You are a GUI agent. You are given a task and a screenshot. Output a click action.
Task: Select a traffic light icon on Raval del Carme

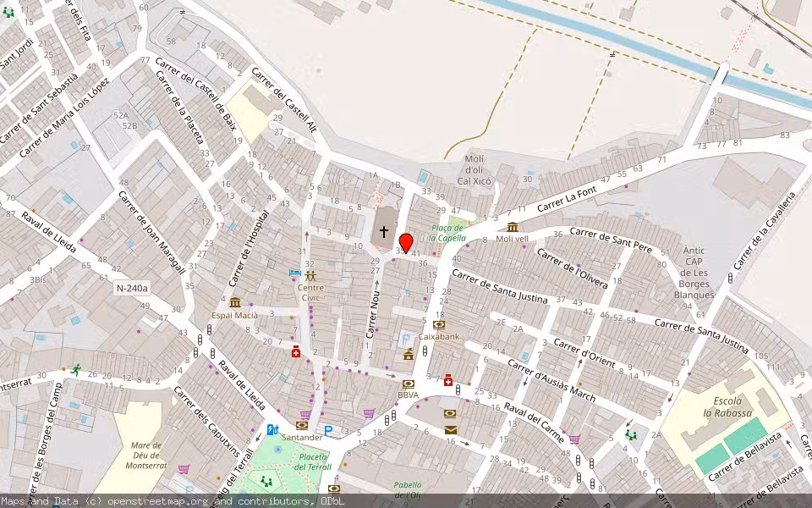pyautogui.click(x=458, y=389)
